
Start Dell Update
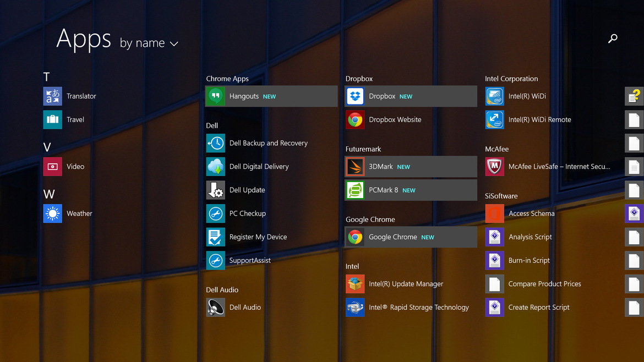click(x=236, y=190)
